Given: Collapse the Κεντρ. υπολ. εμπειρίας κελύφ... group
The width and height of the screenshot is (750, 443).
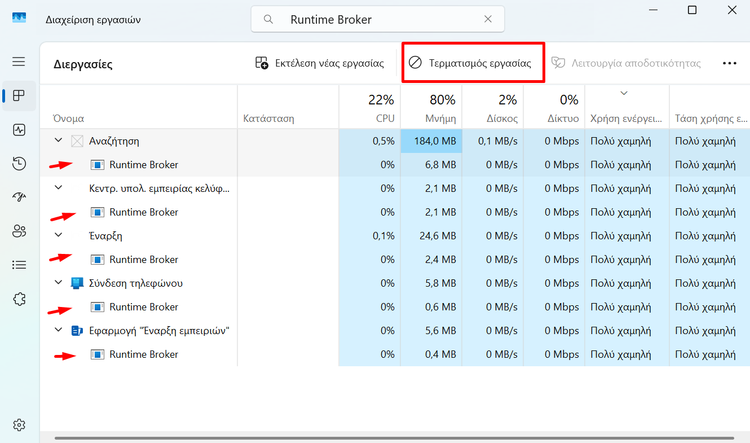Looking at the screenshot, I should point(58,188).
